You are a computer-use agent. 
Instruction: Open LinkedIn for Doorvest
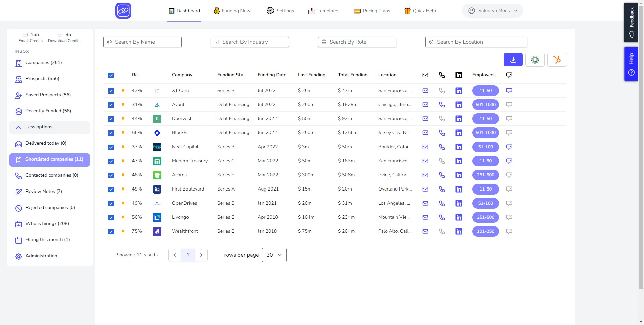pyautogui.click(x=459, y=119)
